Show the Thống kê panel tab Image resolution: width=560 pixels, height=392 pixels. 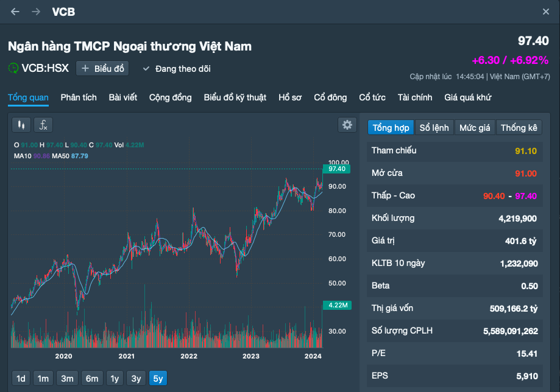coord(519,128)
